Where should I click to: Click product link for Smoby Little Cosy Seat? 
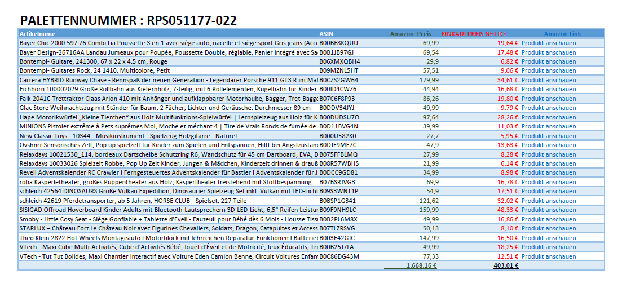click(548, 219)
